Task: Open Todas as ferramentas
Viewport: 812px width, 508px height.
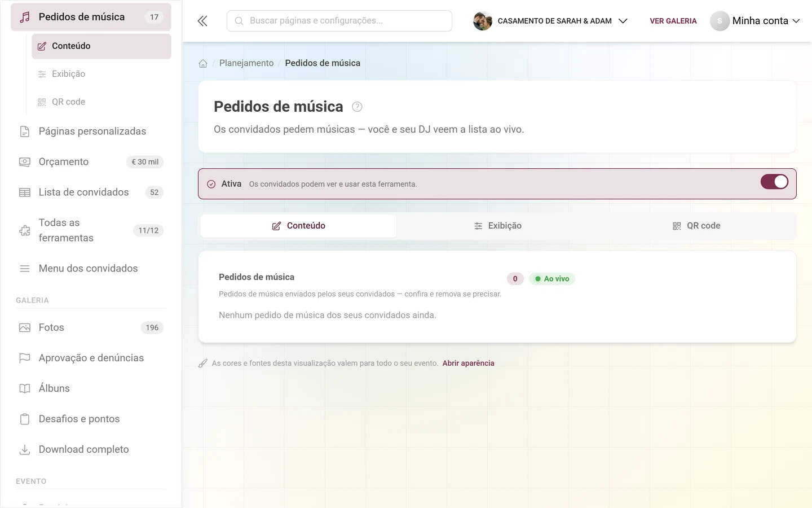Action: click(x=91, y=230)
